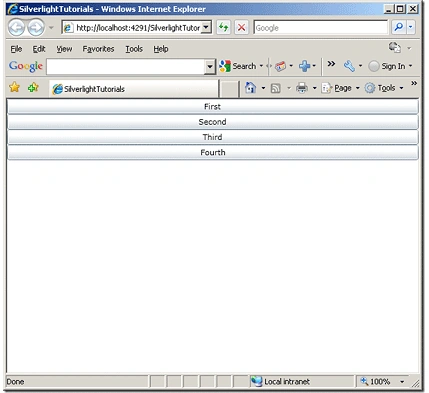The width and height of the screenshot is (429, 393).
Task: Open a new blank tab button
Action: [229, 89]
